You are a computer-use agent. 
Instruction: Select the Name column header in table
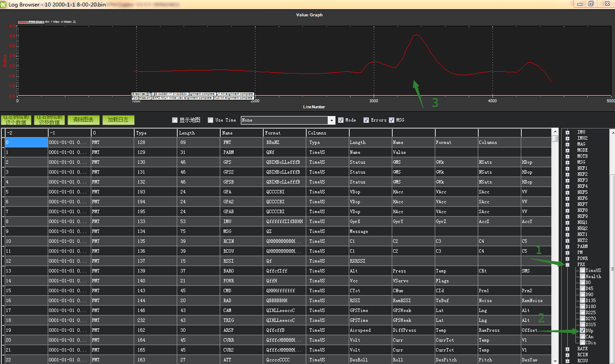pyautogui.click(x=241, y=133)
